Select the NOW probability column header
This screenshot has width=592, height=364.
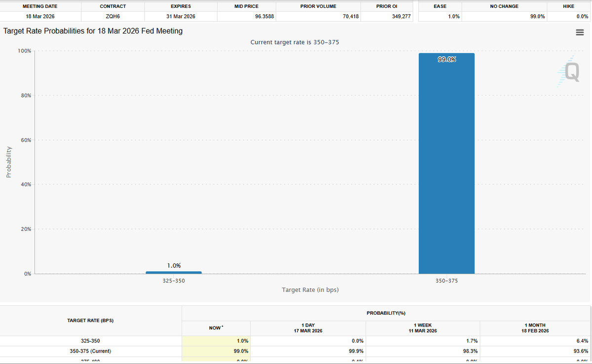tap(216, 328)
